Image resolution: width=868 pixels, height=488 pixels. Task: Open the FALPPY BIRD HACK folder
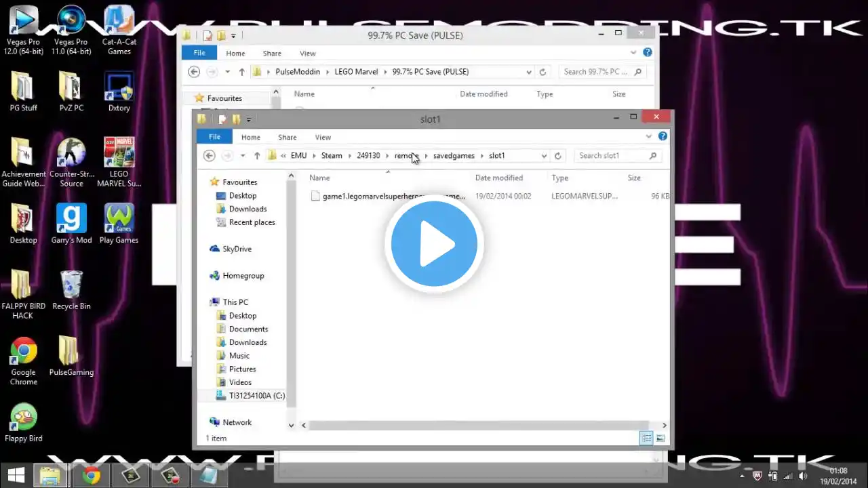23,295
